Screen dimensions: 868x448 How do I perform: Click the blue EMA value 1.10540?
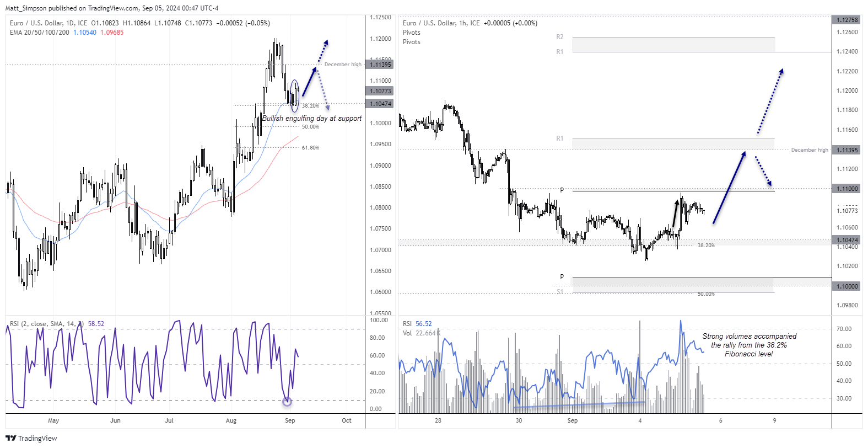85,33
